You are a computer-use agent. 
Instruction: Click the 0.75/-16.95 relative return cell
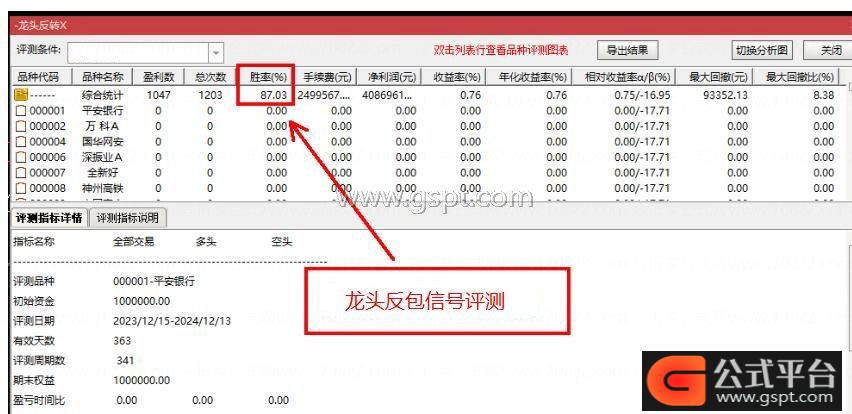tap(642, 95)
